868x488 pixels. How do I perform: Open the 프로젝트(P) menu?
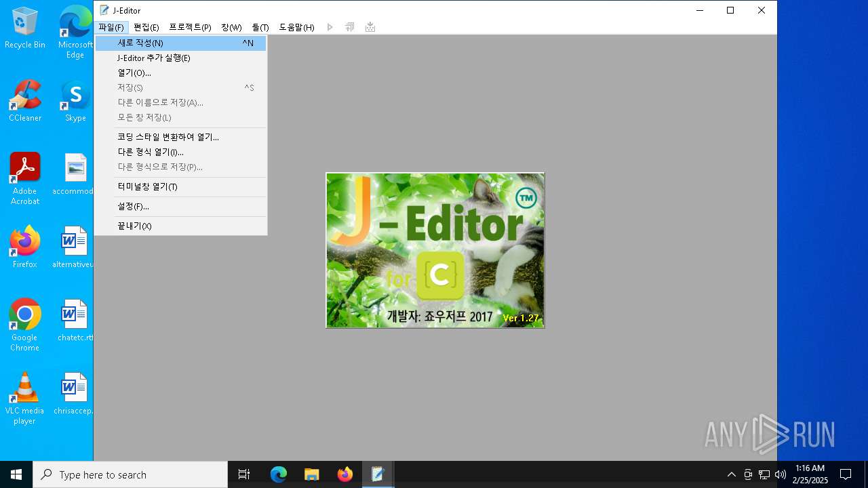(190, 27)
